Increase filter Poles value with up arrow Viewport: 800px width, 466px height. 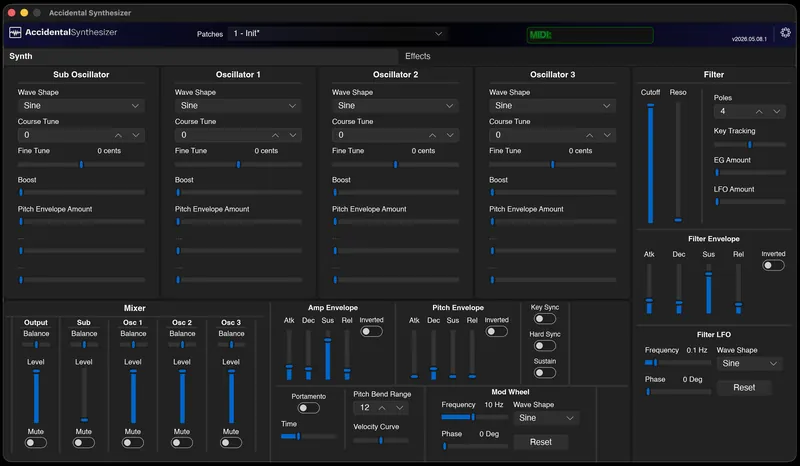759,111
